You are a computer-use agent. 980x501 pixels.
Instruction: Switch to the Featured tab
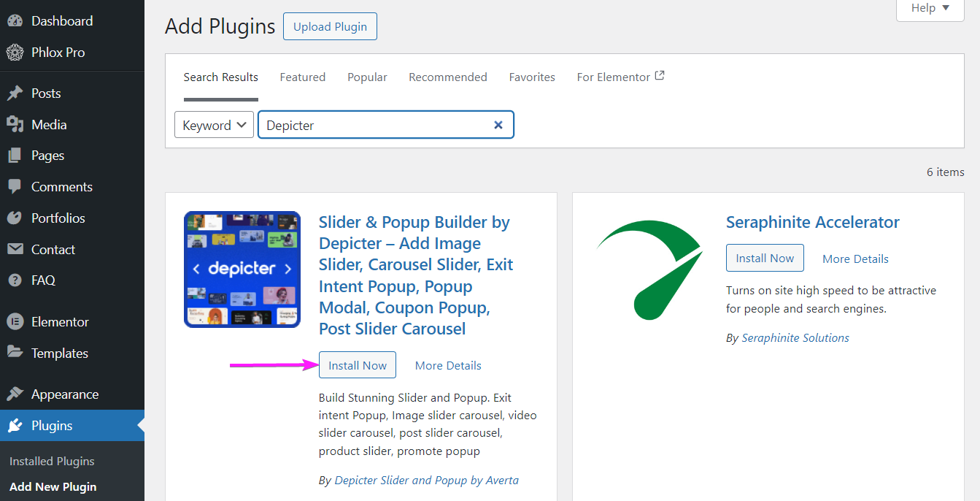click(x=303, y=77)
